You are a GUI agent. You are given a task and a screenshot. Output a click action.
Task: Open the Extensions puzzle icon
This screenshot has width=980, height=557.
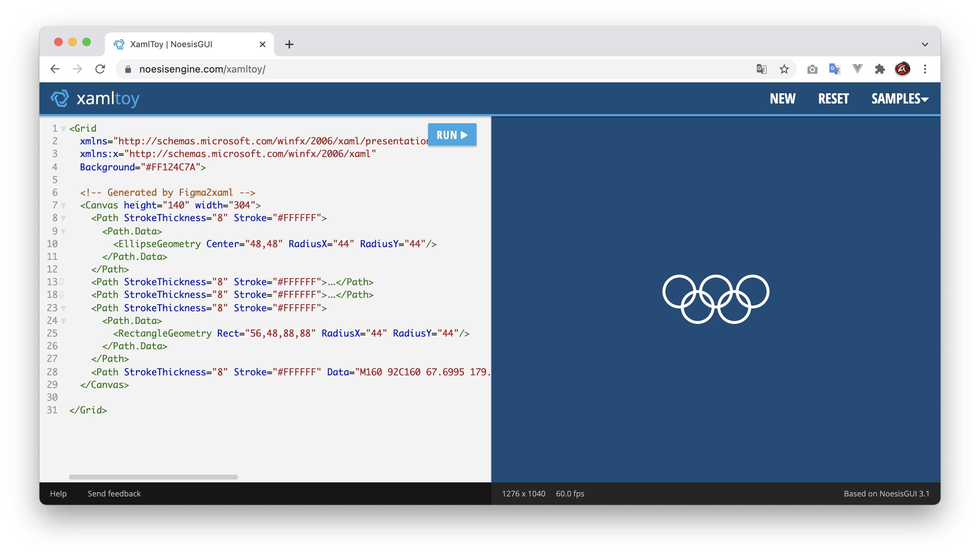(x=880, y=69)
